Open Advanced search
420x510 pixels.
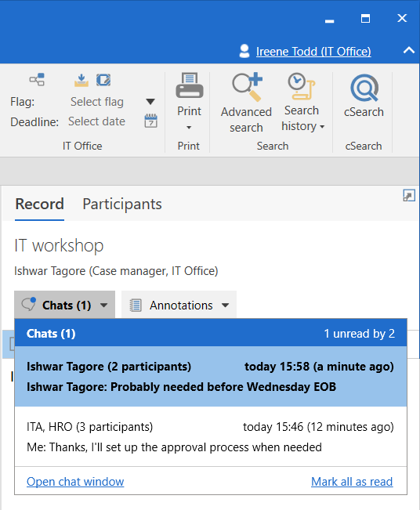point(247,103)
